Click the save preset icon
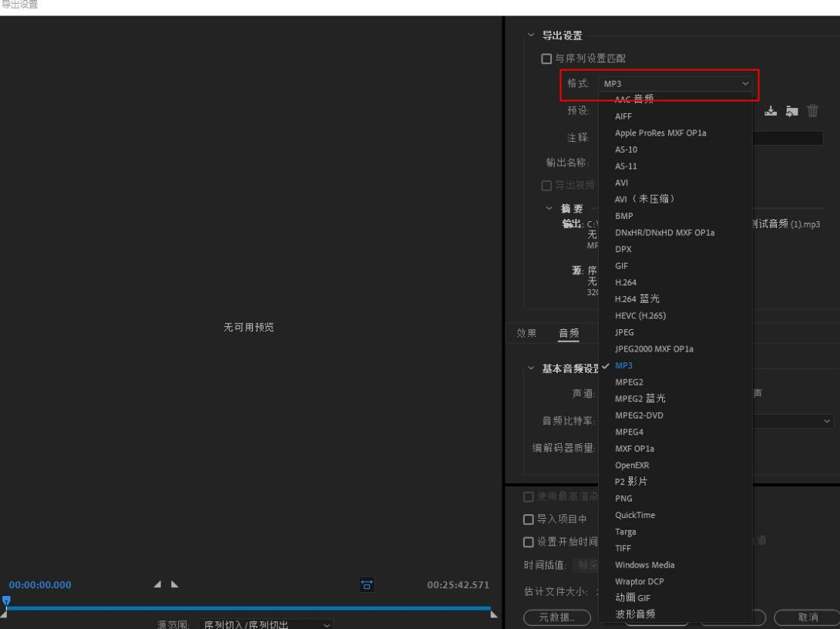The height and width of the screenshot is (629, 840). point(771,111)
